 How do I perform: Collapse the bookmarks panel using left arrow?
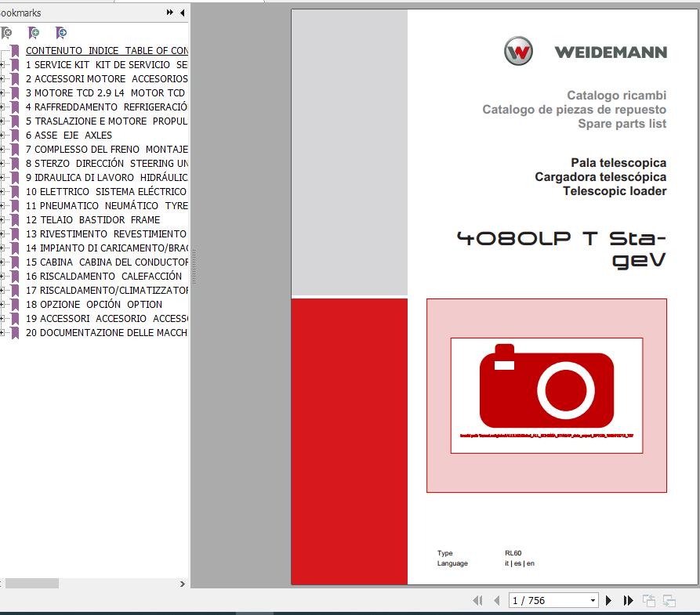point(182,13)
